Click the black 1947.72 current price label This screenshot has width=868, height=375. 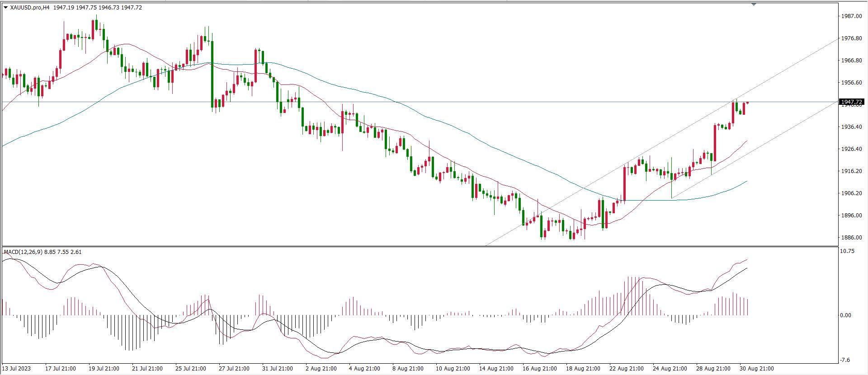(x=851, y=102)
